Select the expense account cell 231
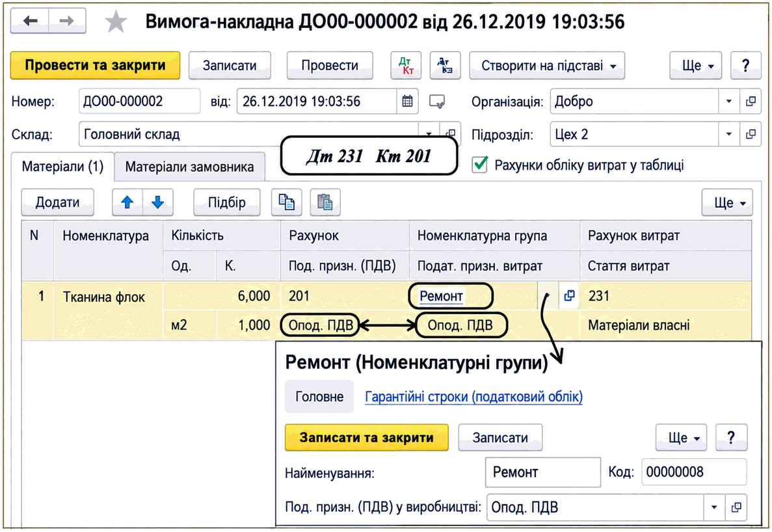 click(665, 296)
